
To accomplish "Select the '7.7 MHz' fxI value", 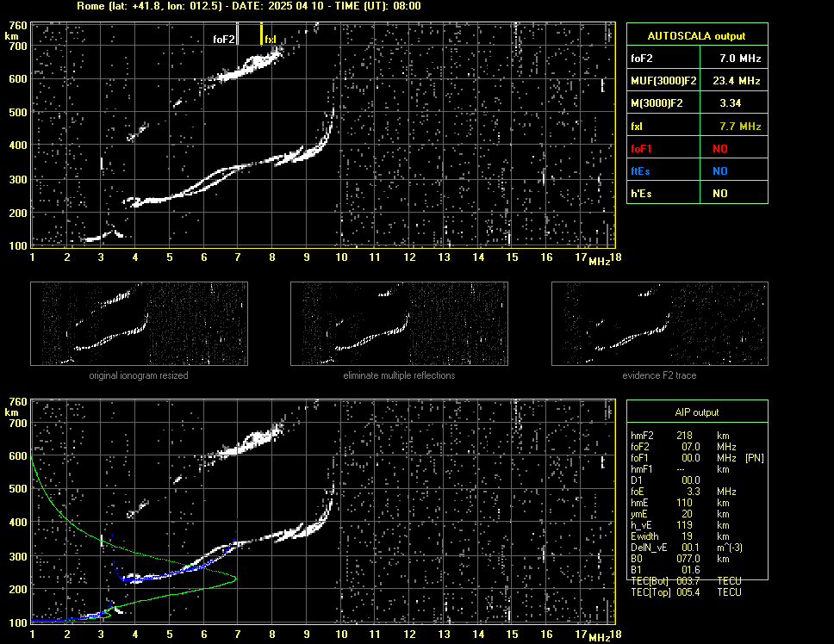I will [x=740, y=127].
